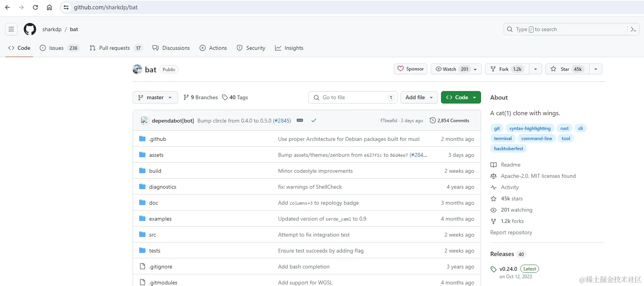The width and height of the screenshot is (644, 286).
Task: Click the green commit status checkmark
Action: click(313, 121)
